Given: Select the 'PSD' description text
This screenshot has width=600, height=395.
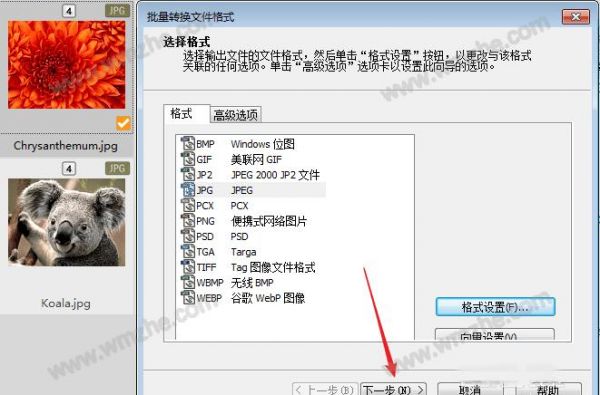Looking at the screenshot, I should click(240, 237).
